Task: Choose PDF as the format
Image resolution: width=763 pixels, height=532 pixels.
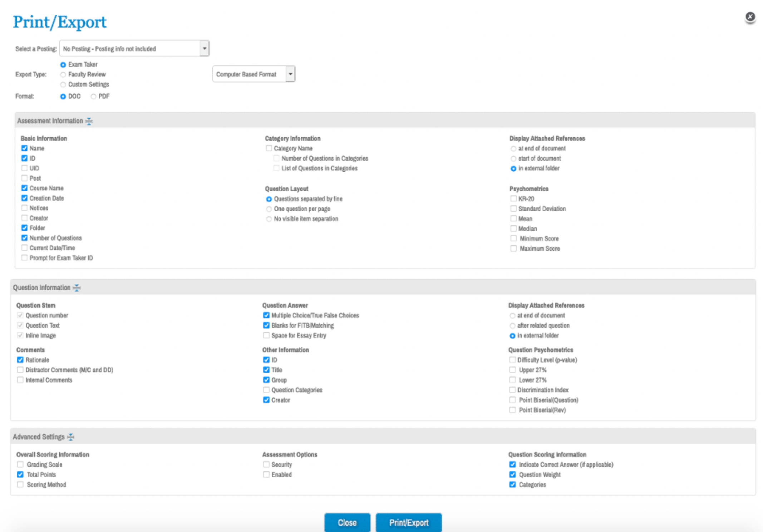Action: (x=93, y=96)
